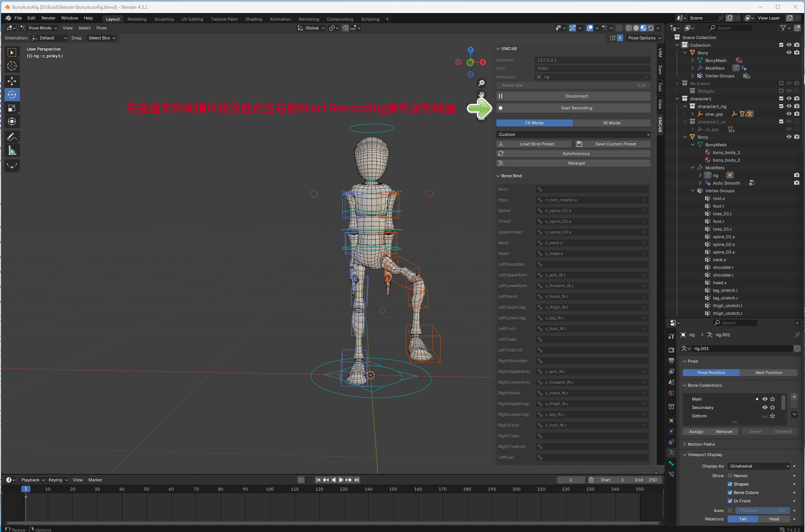Adjust the frame rate slider
805x532 pixels.
573,85
